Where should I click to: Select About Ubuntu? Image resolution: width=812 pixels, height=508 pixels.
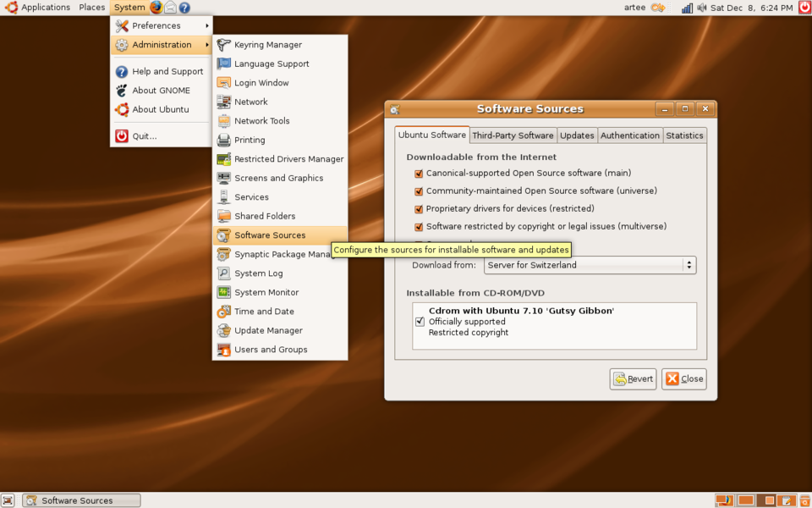tap(161, 109)
